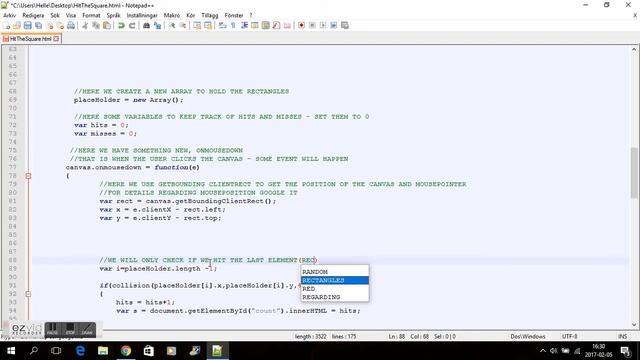Viewport: 640px width, 360px height.
Task: Collapse the code fold at line 92
Action: click(x=28, y=294)
